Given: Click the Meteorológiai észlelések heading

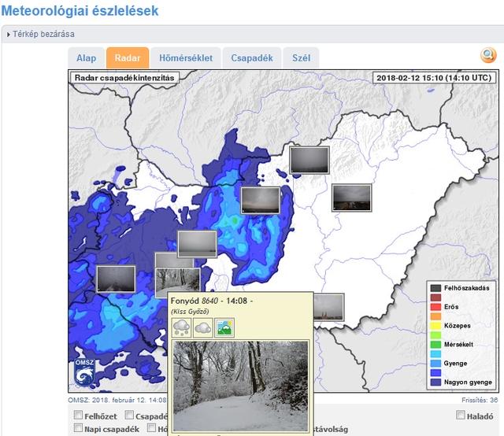Looking at the screenshot, I should [x=80, y=11].
